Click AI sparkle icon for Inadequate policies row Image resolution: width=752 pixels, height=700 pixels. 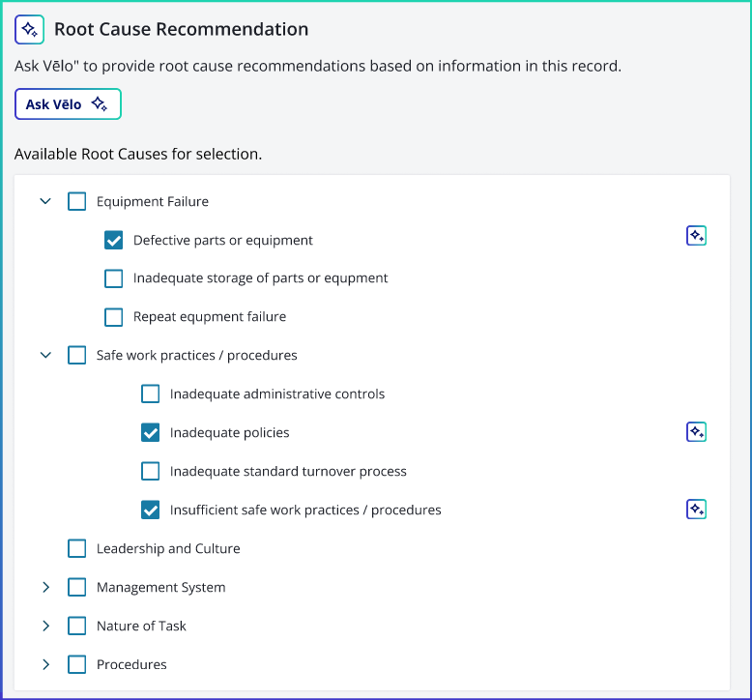696,432
